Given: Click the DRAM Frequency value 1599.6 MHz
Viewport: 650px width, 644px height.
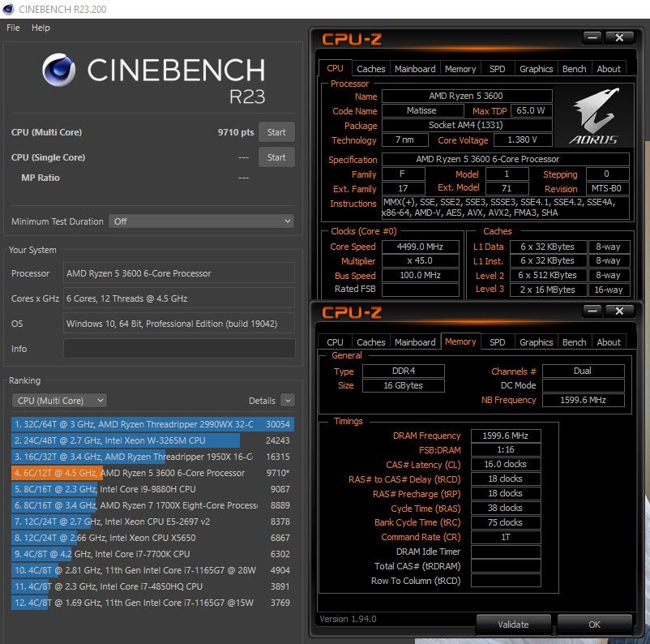Looking at the screenshot, I should (505, 436).
